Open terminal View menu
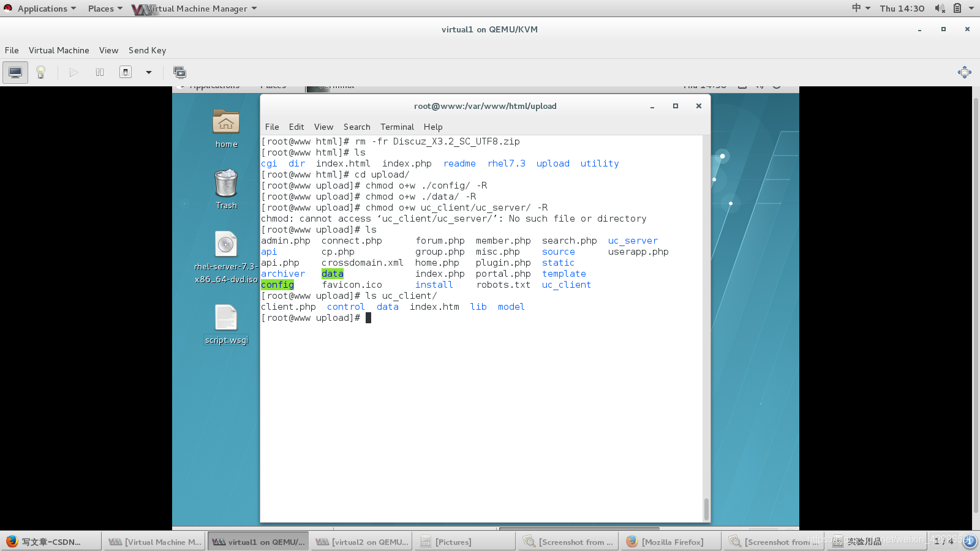 pos(323,127)
